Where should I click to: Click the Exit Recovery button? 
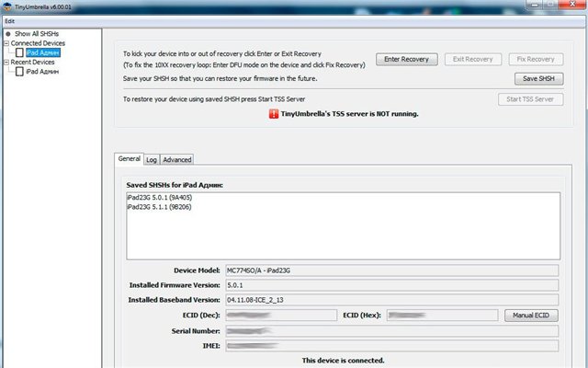[x=473, y=59]
